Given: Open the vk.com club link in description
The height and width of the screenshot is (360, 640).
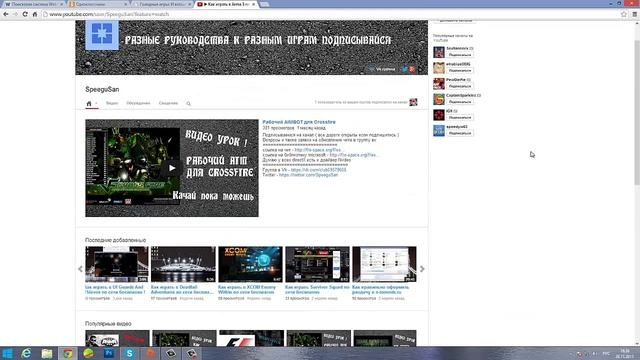Looking at the screenshot, I should point(318,170).
